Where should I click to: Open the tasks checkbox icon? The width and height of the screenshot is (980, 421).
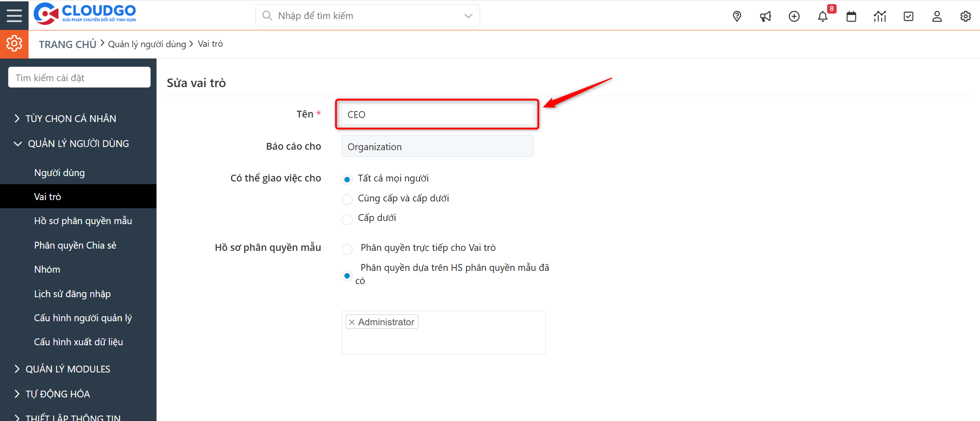click(908, 15)
